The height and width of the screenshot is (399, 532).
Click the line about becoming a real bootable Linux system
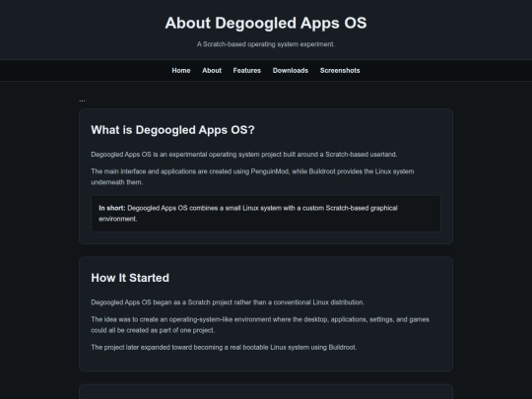tap(224, 348)
